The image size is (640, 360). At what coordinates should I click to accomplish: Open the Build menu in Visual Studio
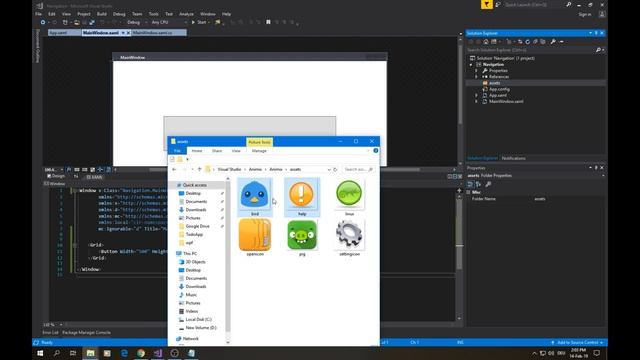pyautogui.click(x=102, y=14)
